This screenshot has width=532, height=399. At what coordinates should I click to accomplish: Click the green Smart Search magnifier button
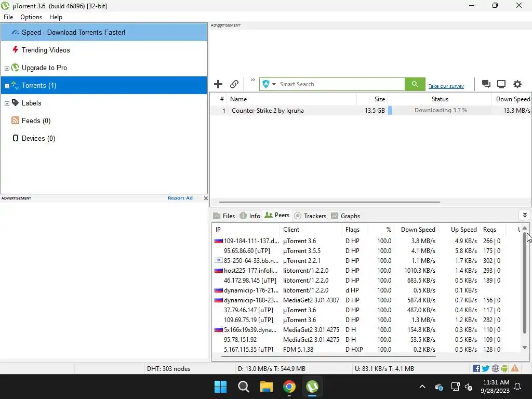tap(415, 84)
